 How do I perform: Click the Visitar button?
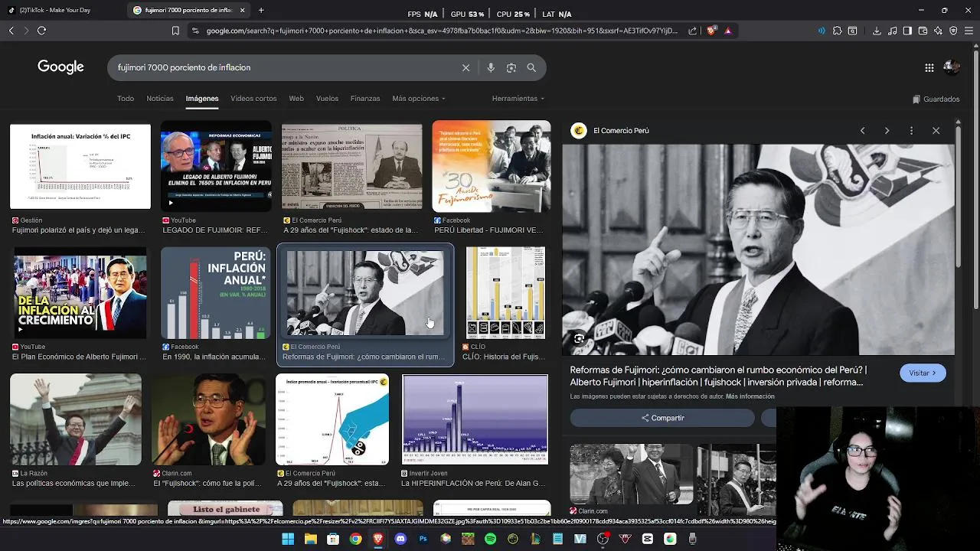point(923,373)
